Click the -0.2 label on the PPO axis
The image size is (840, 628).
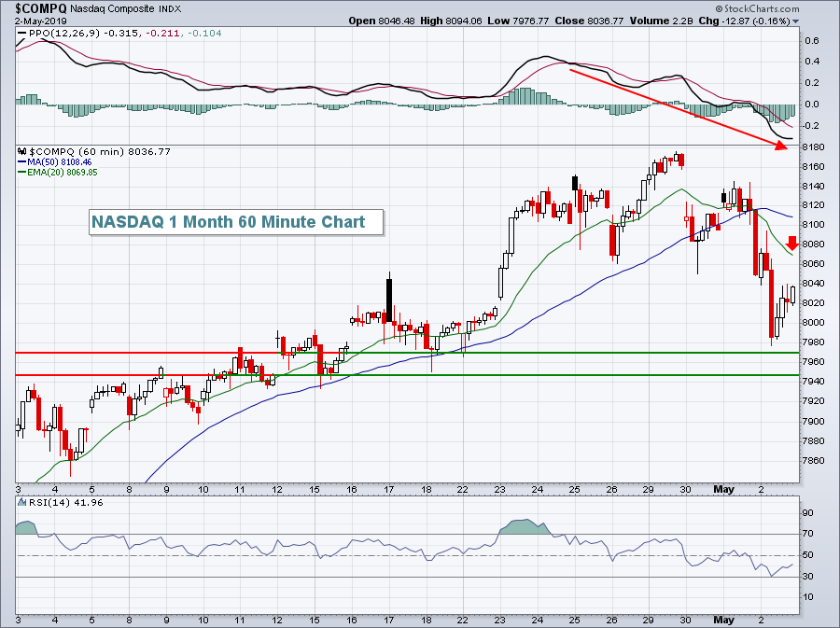click(810, 125)
